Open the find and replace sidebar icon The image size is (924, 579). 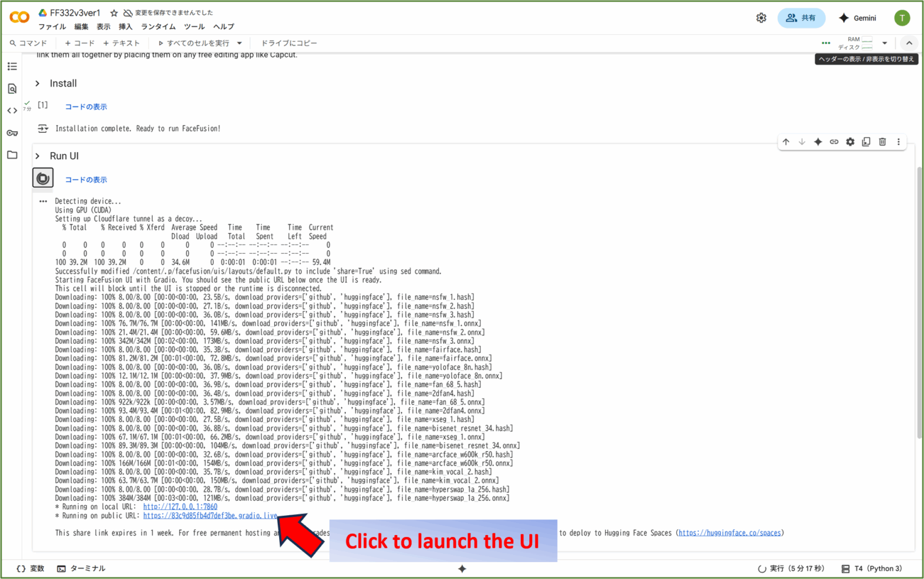point(12,88)
